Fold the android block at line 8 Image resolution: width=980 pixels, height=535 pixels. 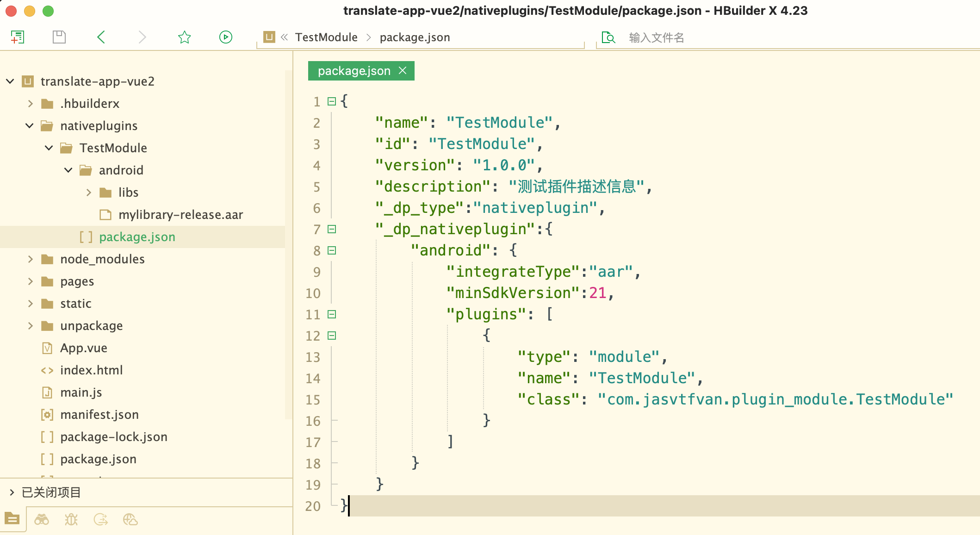tap(332, 250)
